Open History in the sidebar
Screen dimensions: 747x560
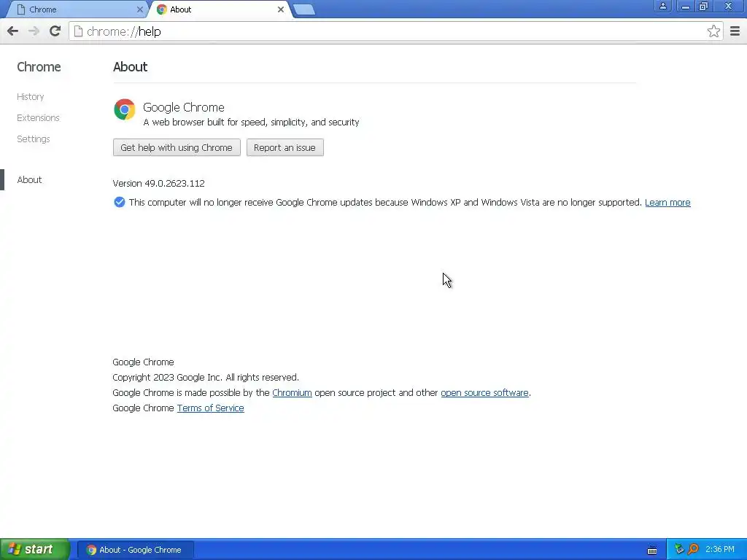tap(31, 97)
